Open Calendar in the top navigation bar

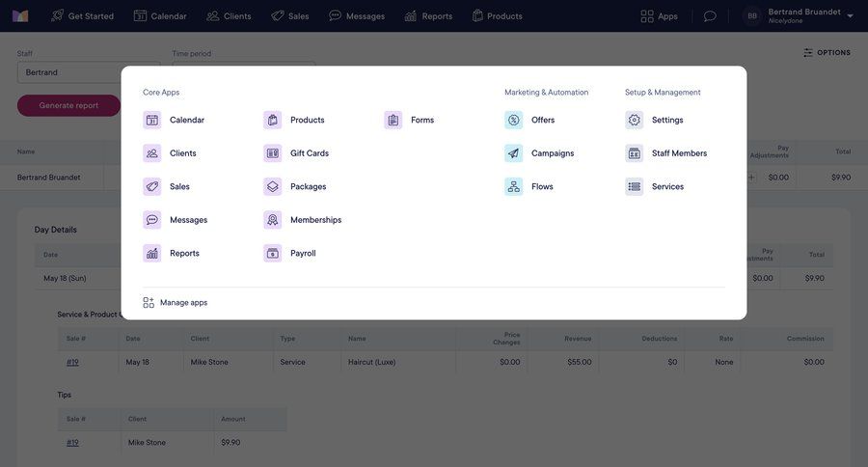[x=160, y=16]
